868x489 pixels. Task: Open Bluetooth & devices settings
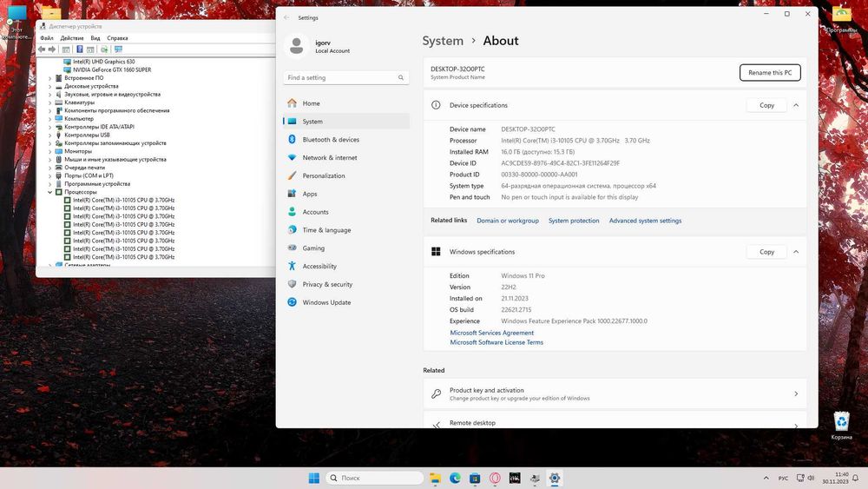pos(346,140)
